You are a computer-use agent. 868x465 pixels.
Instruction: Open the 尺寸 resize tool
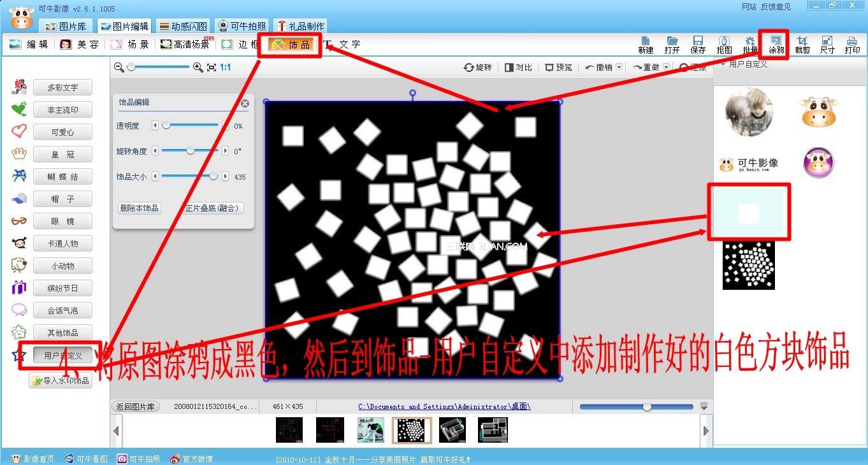point(827,45)
